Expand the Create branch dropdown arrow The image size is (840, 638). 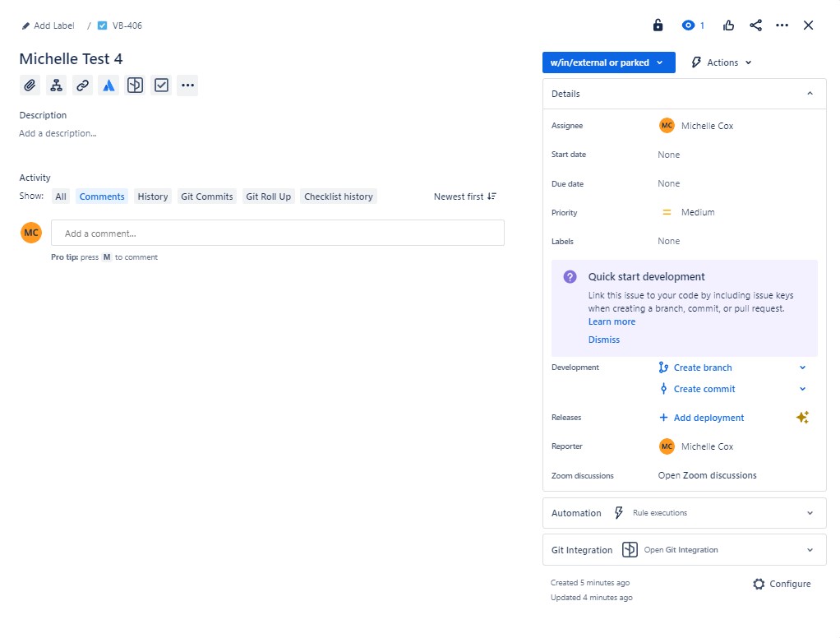(x=802, y=368)
